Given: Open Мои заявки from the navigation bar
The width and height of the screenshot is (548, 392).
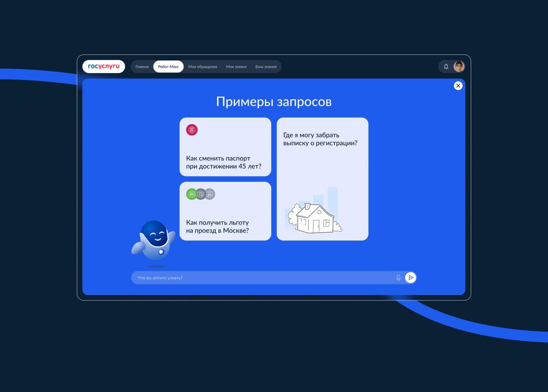Looking at the screenshot, I should pos(237,66).
